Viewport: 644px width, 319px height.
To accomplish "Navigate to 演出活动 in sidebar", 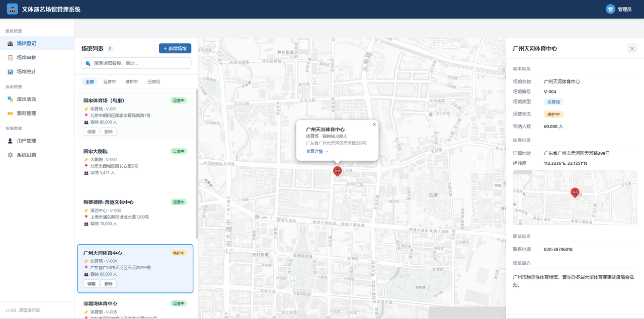I will coord(37,99).
